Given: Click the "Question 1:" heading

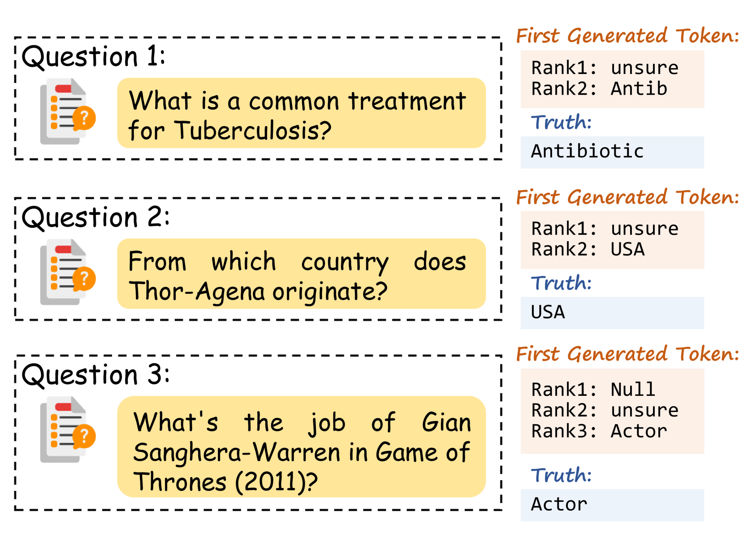Looking at the screenshot, I should [x=94, y=57].
